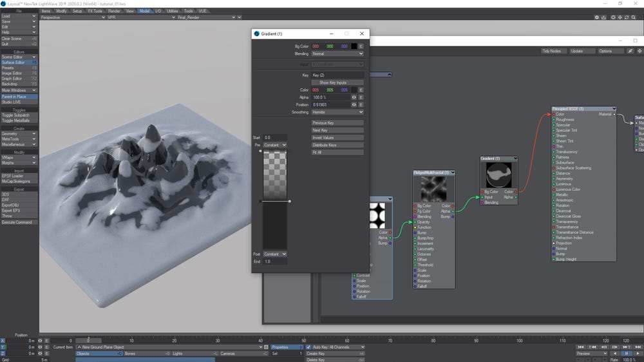Toggle the Alpha visibility eye in Gradient dialog

(x=354, y=97)
